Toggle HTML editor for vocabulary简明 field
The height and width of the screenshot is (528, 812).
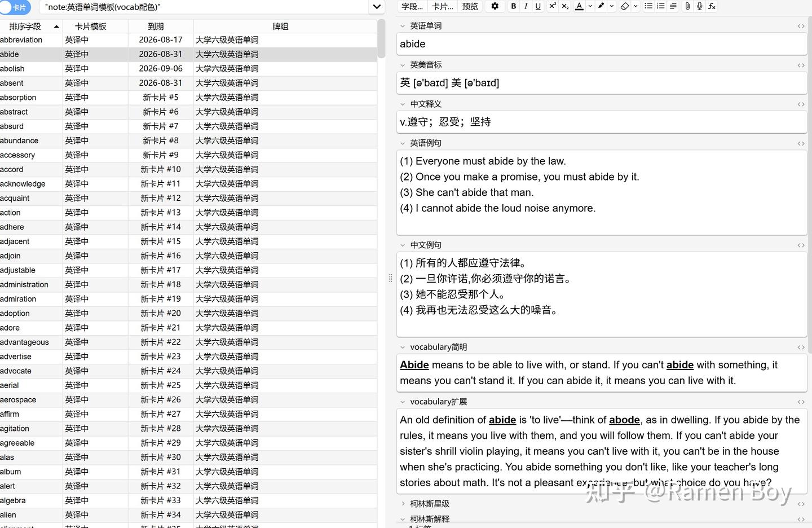[x=801, y=347]
